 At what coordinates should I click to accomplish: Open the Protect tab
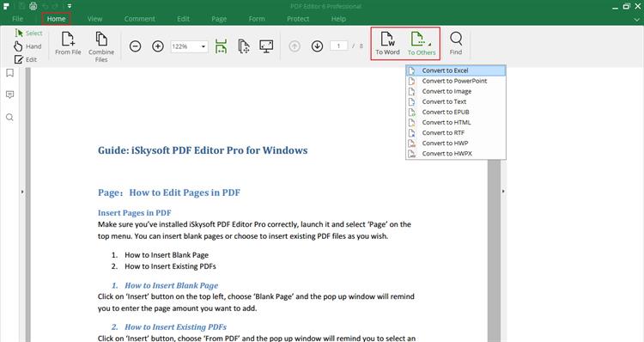(x=298, y=19)
